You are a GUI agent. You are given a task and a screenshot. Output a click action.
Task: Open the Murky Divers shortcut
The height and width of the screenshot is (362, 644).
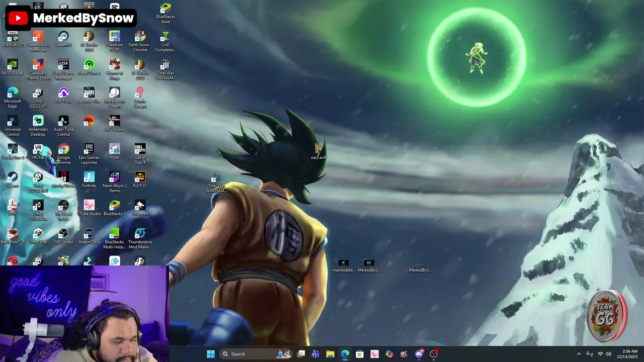pos(63,180)
